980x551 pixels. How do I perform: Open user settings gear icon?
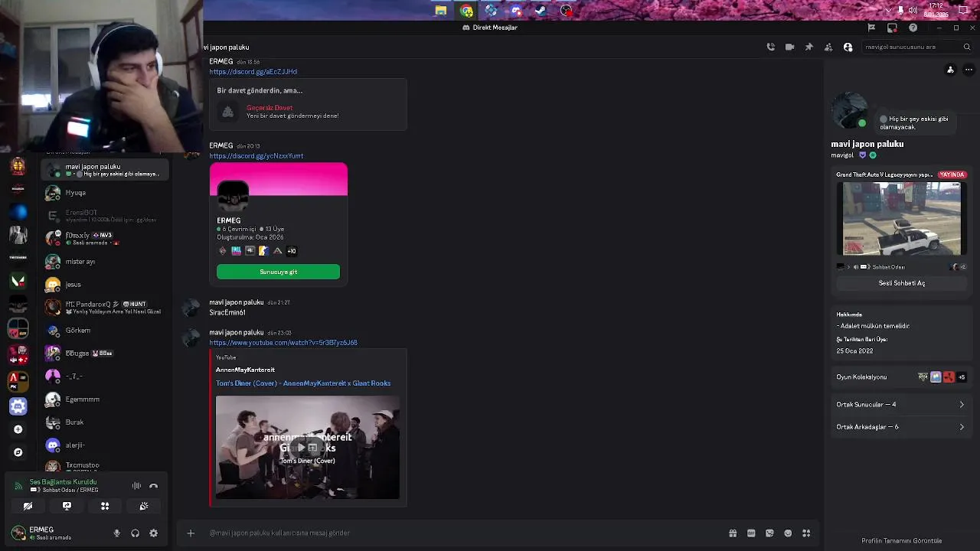coord(153,533)
